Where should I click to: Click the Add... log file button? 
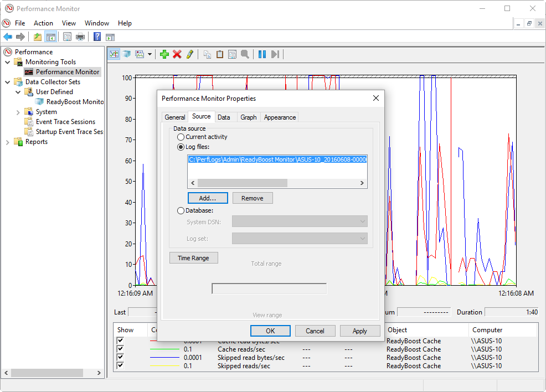tap(208, 198)
